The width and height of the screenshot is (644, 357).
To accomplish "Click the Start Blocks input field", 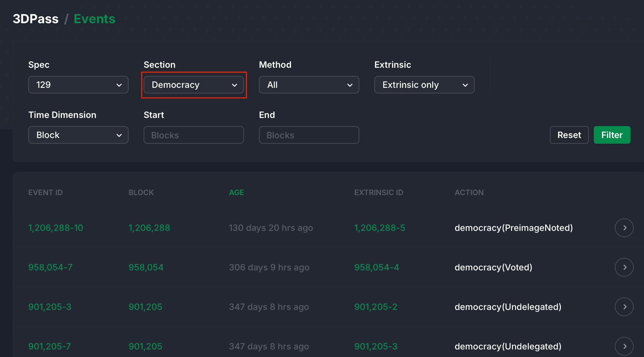I will pos(193,135).
